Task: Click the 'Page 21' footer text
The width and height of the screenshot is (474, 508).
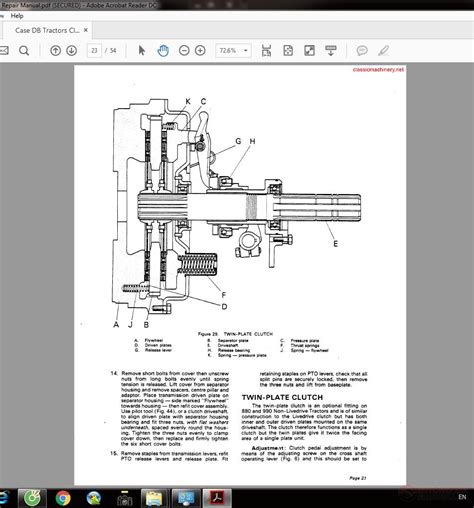Action: [358, 478]
